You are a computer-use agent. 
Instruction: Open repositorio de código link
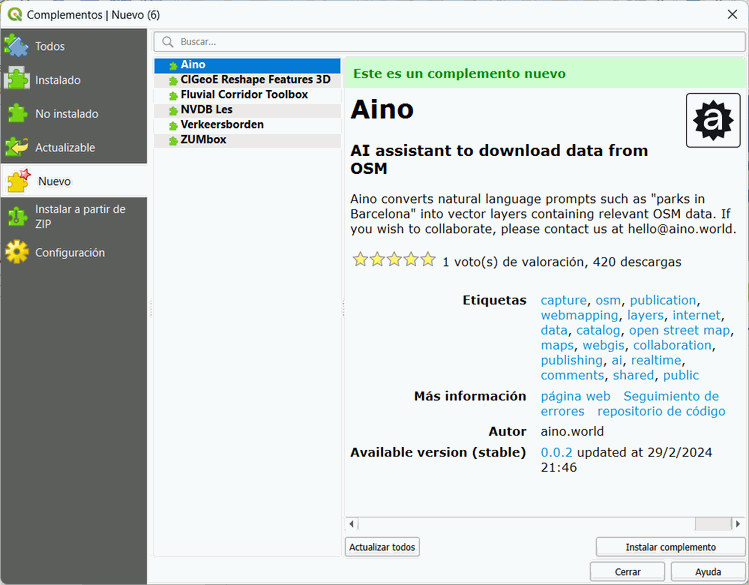[661, 412]
